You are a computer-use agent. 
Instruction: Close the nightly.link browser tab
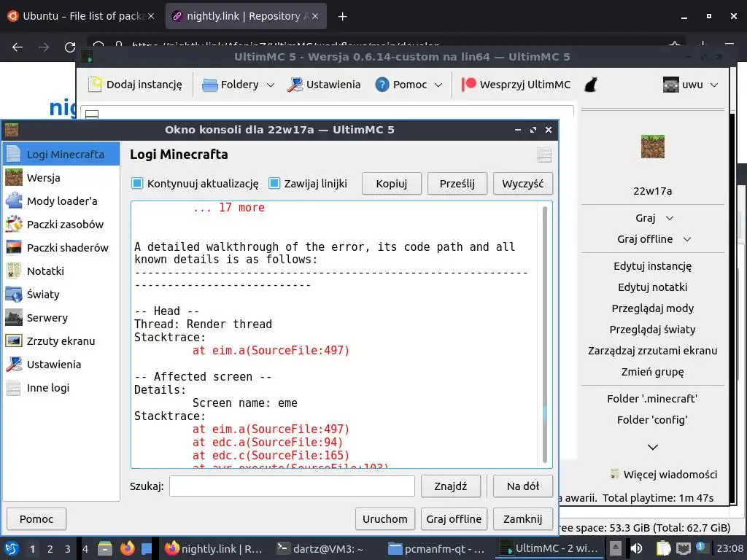point(315,16)
